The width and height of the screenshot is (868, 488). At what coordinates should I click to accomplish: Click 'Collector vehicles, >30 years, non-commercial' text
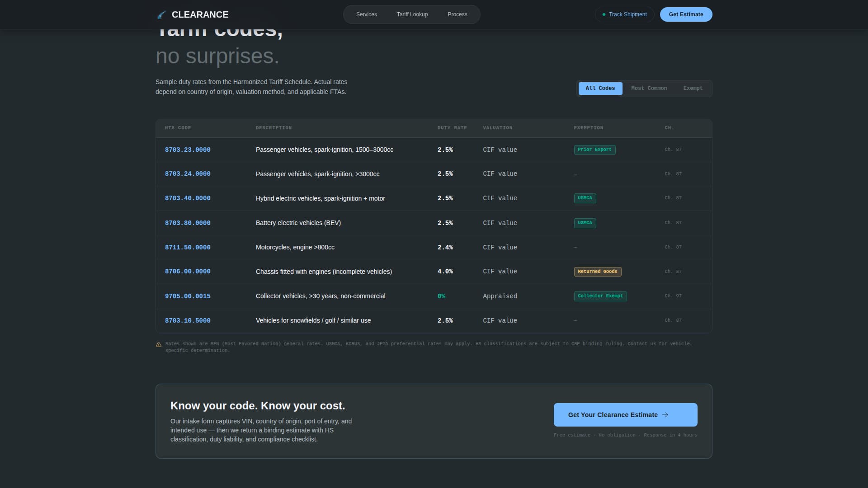[x=321, y=296]
